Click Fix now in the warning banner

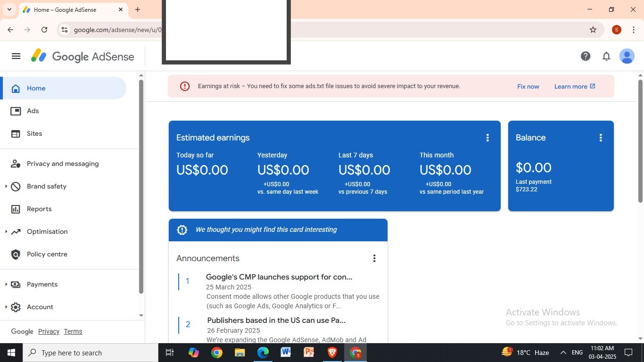(528, 86)
